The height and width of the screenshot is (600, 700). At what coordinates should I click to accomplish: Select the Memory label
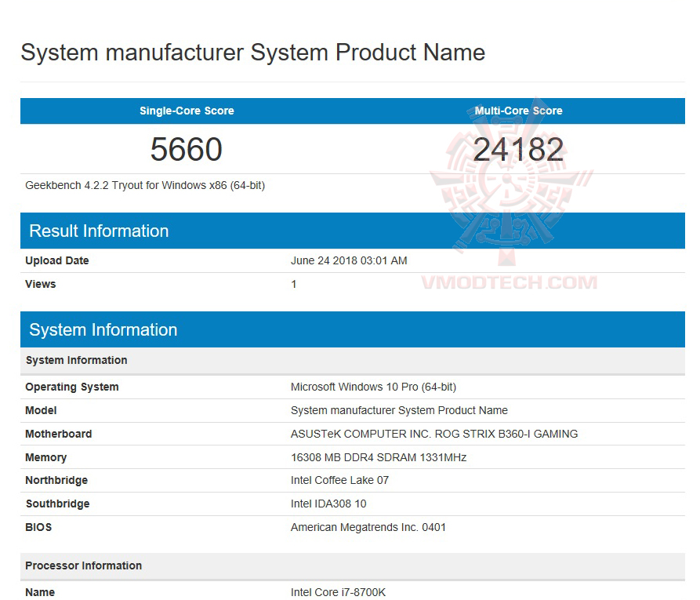[x=46, y=457]
